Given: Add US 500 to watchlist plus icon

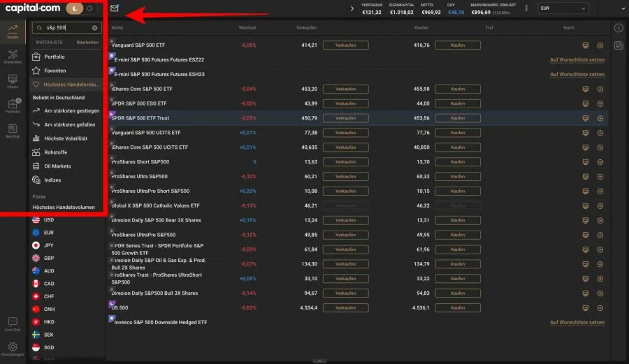Looking at the screenshot, I should tap(600, 308).
